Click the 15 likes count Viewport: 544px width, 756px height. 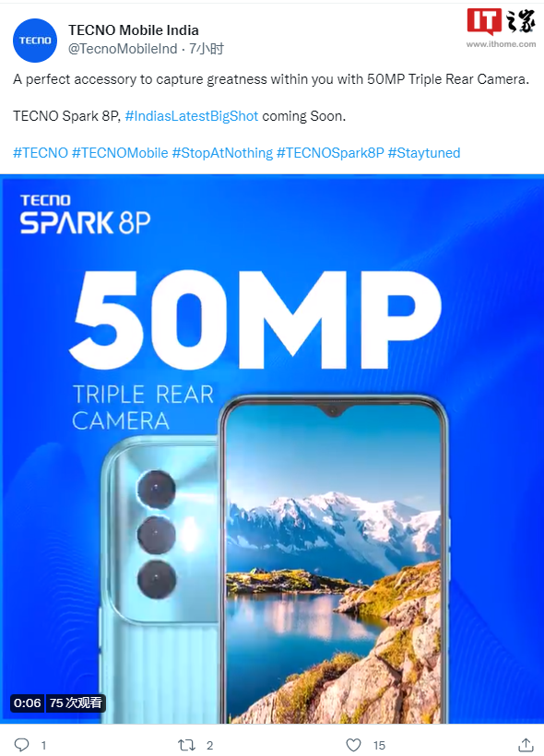380,745
